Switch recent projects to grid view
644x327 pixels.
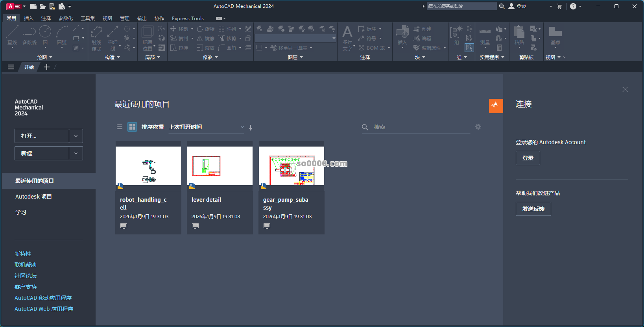click(132, 127)
